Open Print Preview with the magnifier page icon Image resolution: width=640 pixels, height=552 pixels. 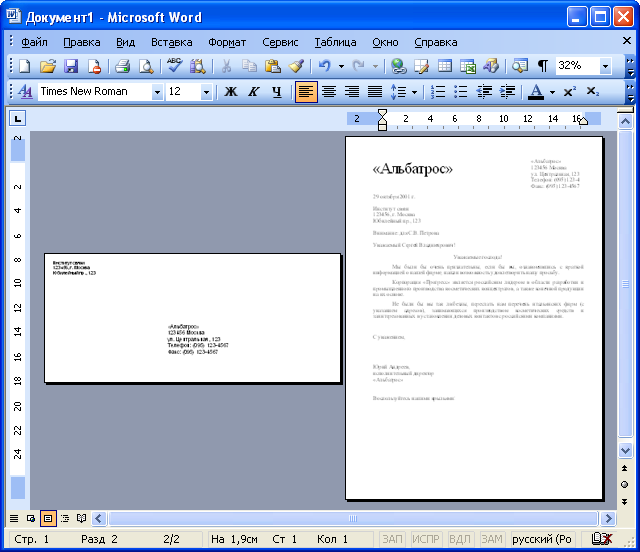tap(146, 66)
